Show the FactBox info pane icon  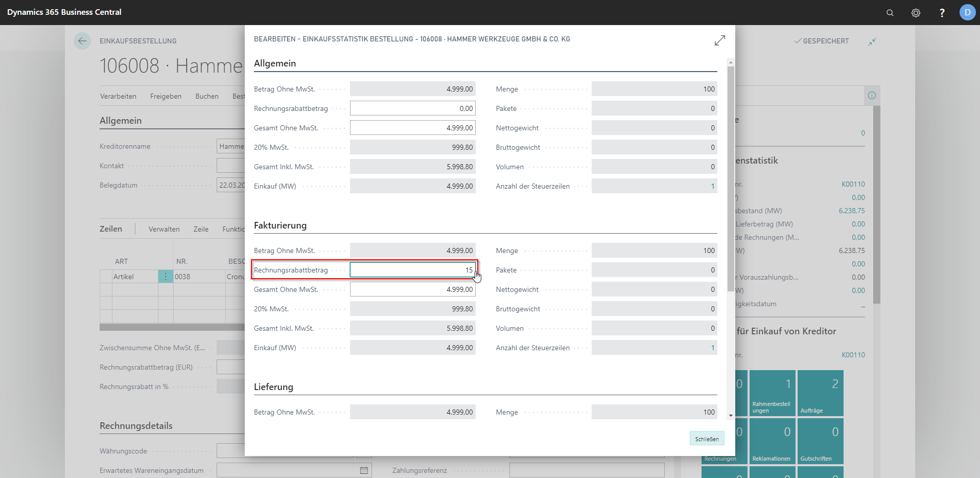point(872,96)
